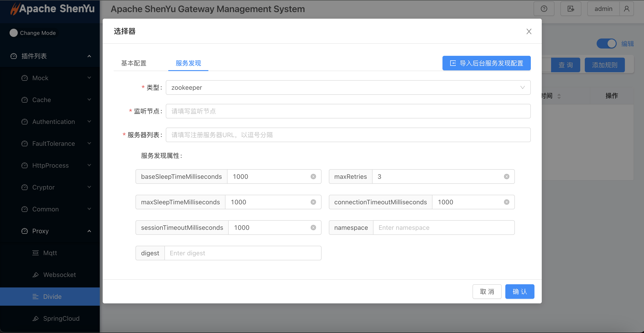Close the selector dialog with X

(529, 31)
